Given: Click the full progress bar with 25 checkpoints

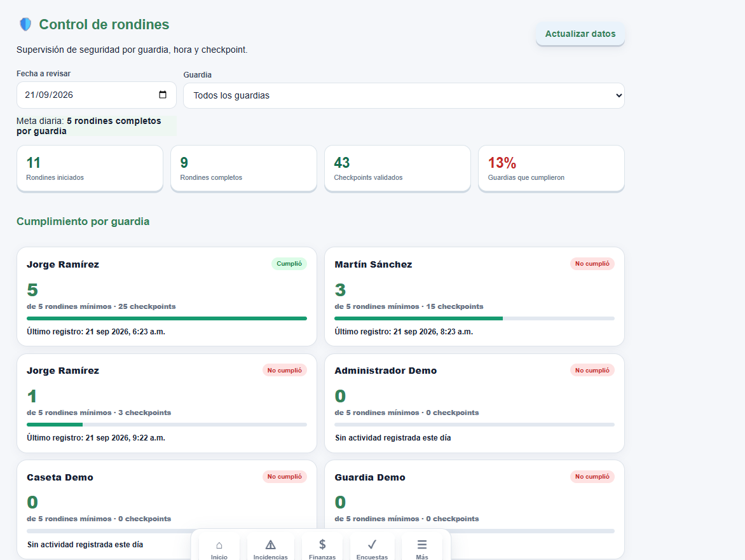Looking at the screenshot, I should [x=167, y=318].
